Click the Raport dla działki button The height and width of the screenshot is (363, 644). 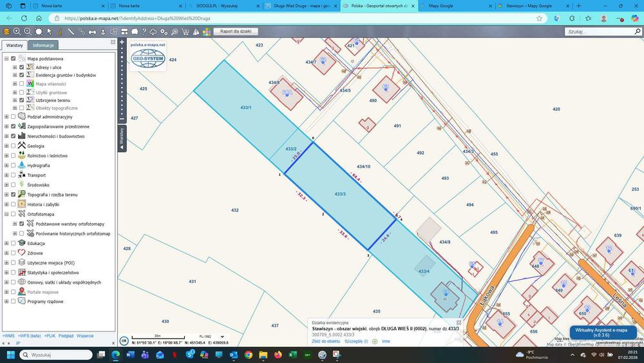(236, 31)
